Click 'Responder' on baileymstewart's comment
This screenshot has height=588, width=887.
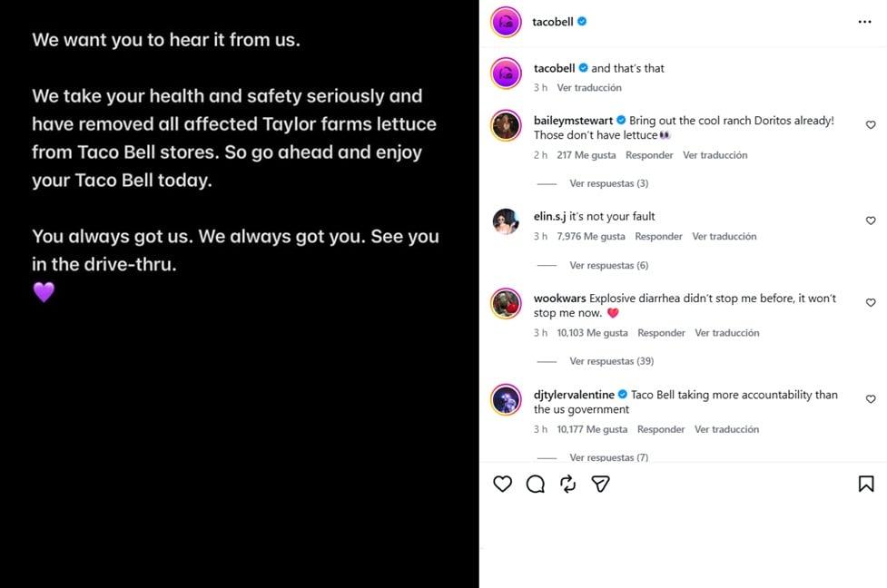649,155
